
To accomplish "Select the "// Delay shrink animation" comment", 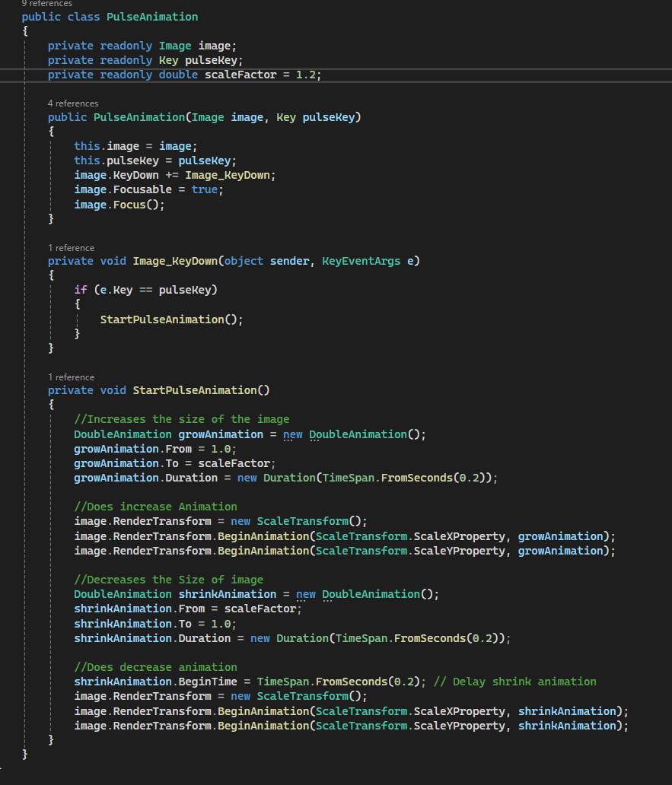I will pyautogui.click(x=514, y=681).
